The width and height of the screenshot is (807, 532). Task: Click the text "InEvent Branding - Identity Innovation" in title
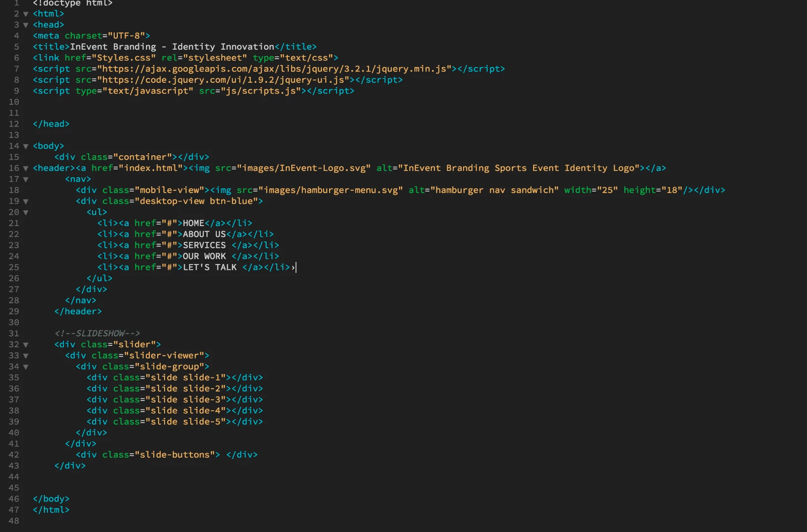[172, 47]
